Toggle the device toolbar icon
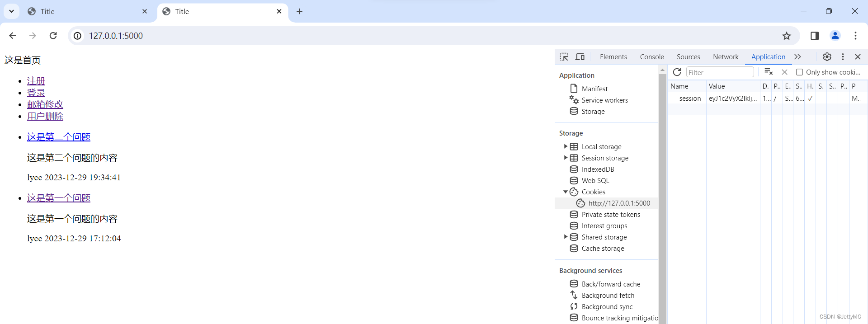868x324 pixels. (580, 57)
